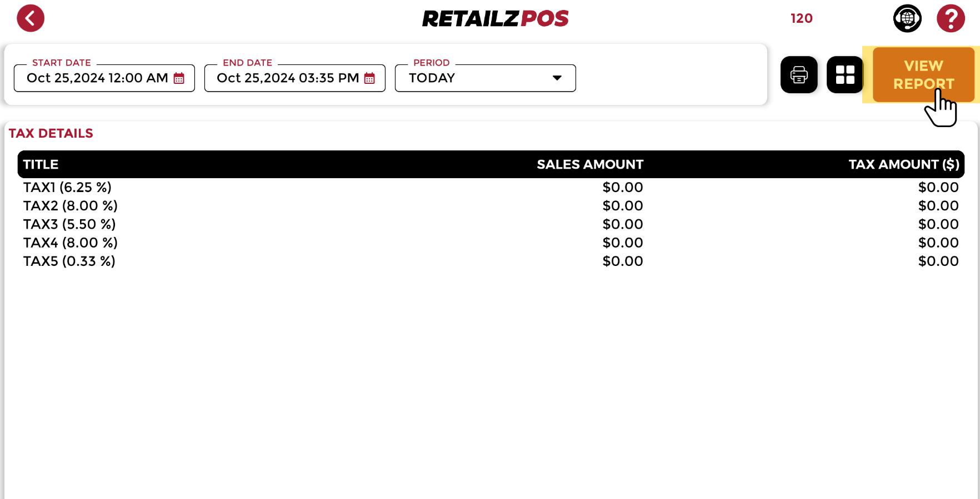Viewport: 980px width, 499px height.
Task: Open help with the question mark icon
Action: pyautogui.click(x=951, y=18)
